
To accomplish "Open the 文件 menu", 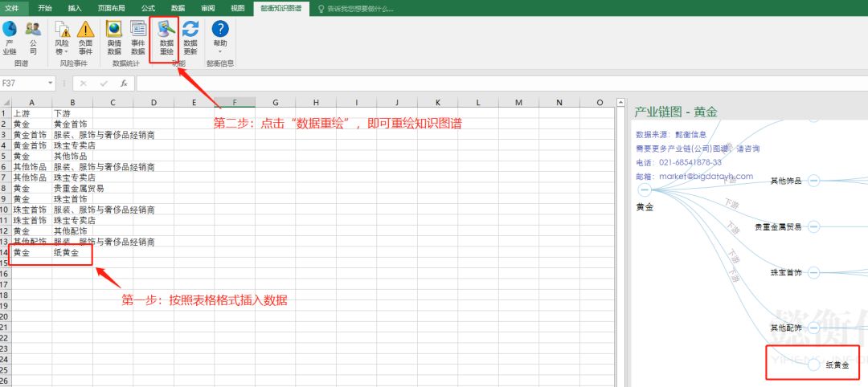I will click(11, 8).
